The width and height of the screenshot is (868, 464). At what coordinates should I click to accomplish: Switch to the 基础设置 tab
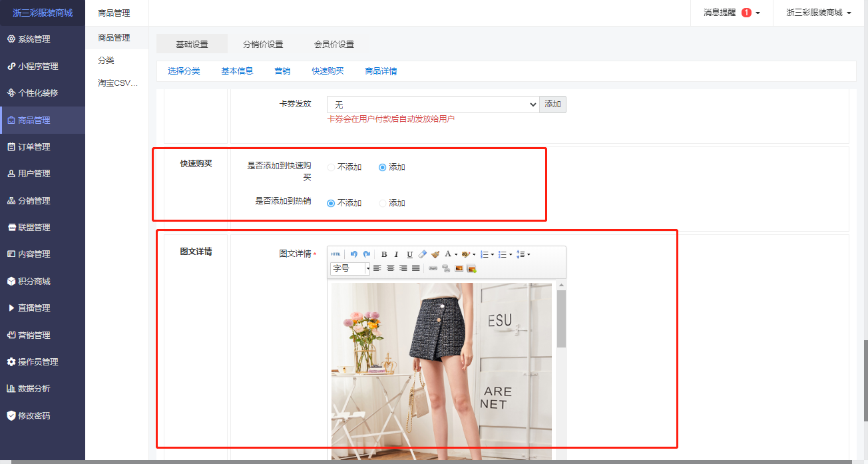coord(192,44)
